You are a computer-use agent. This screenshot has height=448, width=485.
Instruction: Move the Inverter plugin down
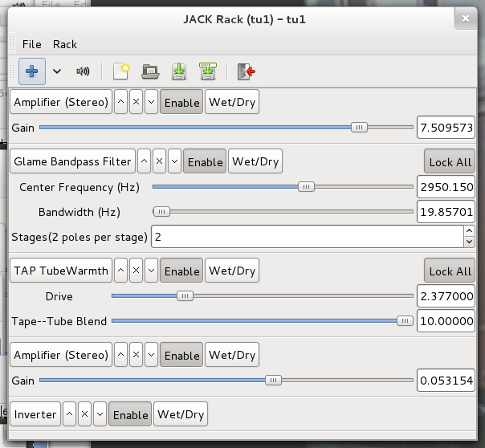click(x=100, y=414)
